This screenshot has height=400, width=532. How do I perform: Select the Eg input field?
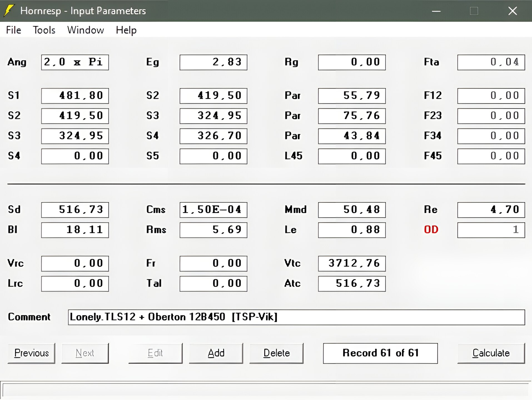coord(213,62)
